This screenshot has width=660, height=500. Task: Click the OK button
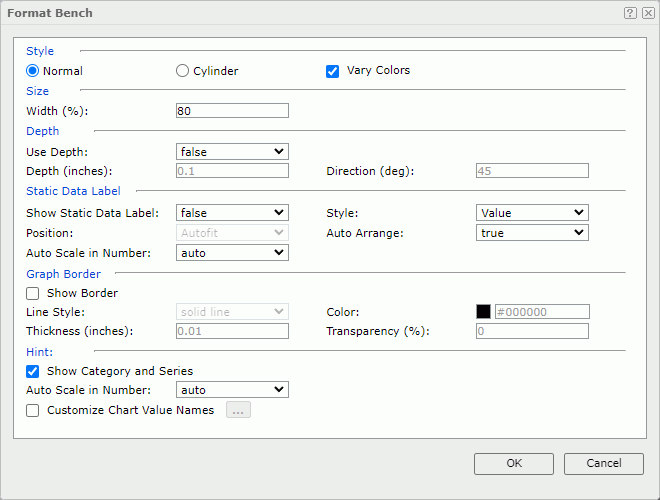(x=514, y=464)
